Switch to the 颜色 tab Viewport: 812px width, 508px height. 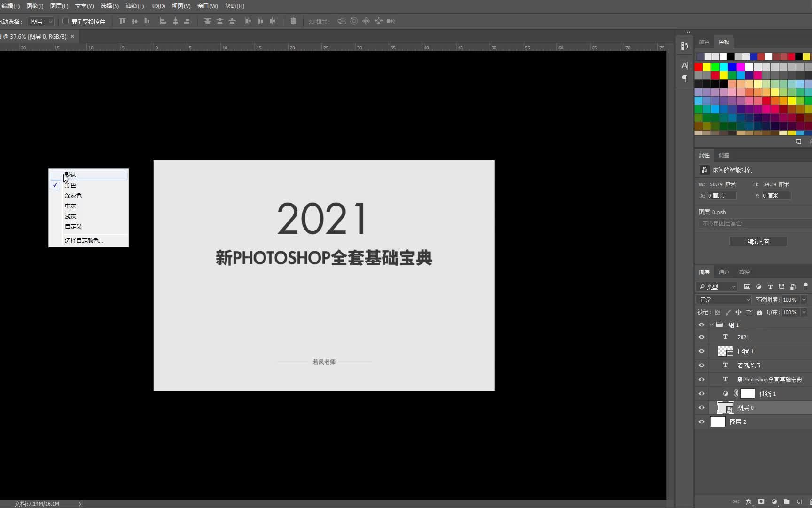click(704, 42)
